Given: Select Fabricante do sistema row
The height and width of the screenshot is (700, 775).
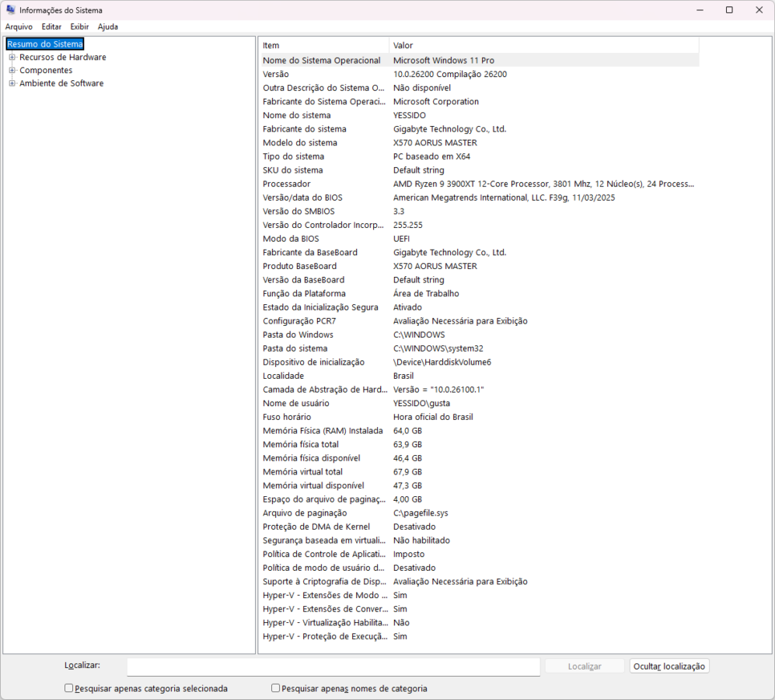Looking at the screenshot, I should click(x=480, y=129).
